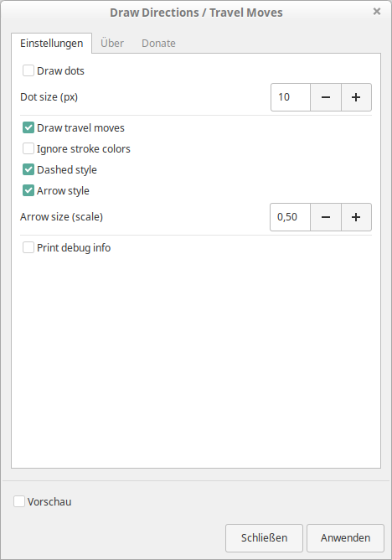Focus the Arrow size value field
Image resolution: width=392 pixels, height=560 pixels.
click(x=290, y=217)
